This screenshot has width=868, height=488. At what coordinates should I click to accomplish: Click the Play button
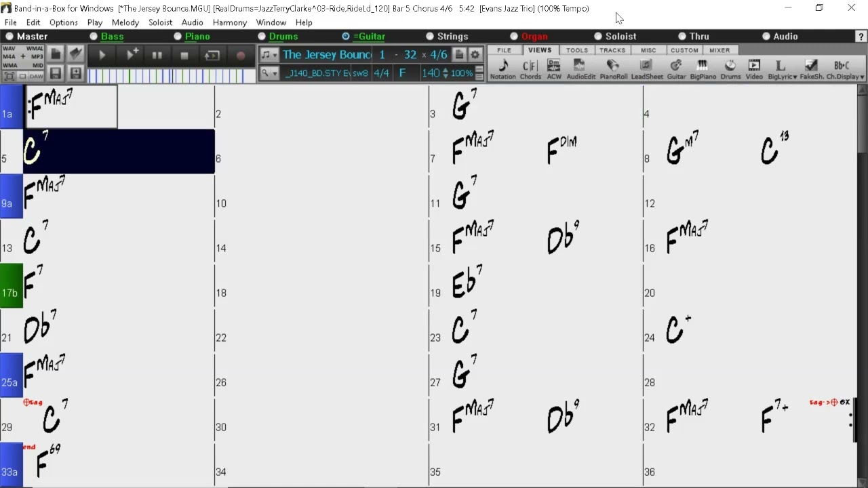[x=102, y=56]
